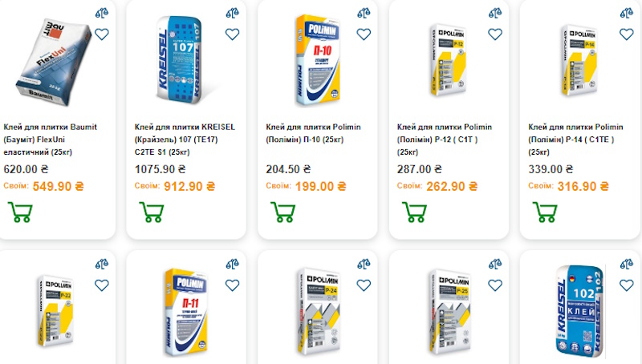
Task: Open Polimin P-24 product image
Action: (318, 312)
